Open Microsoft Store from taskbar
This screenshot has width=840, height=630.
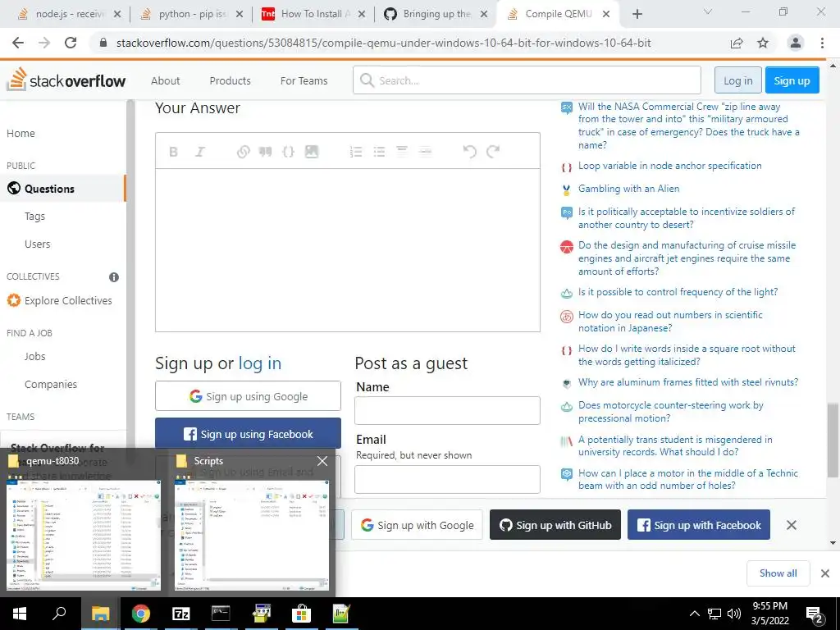click(x=302, y=614)
